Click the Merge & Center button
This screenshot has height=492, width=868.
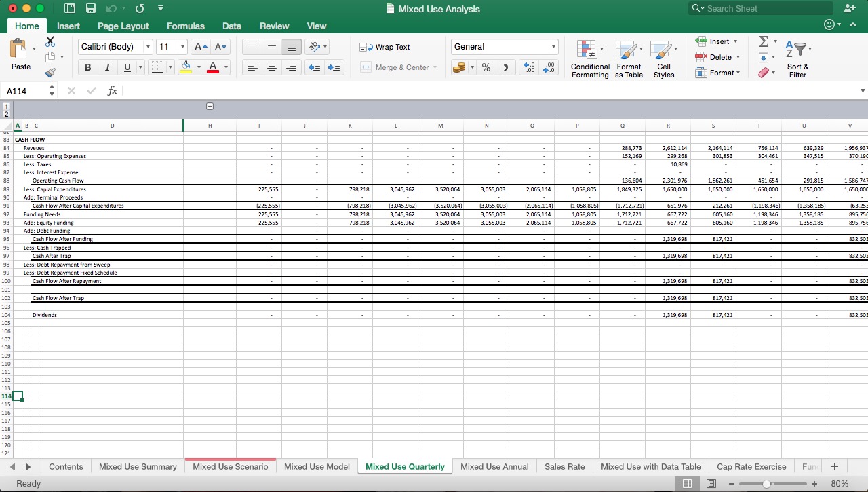399,67
